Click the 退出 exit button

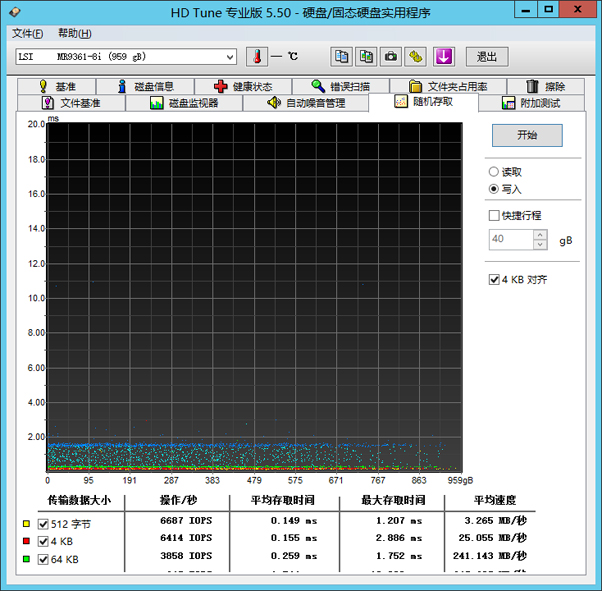tap(487, 57)
